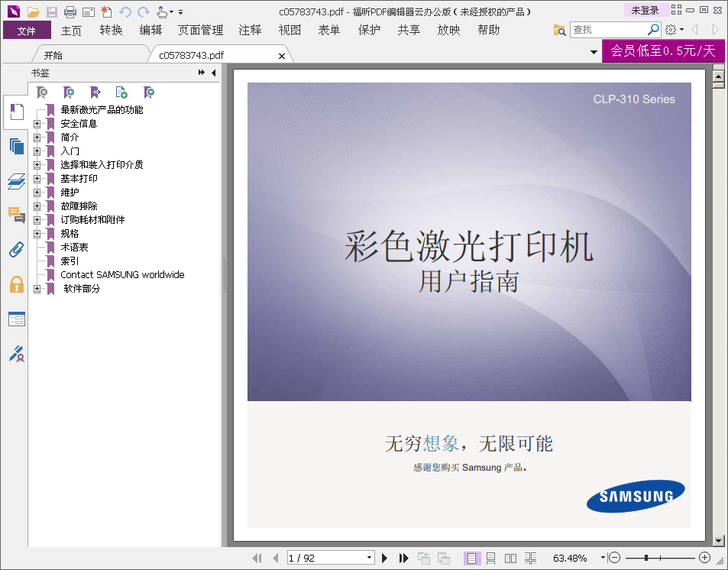
Task: Expand the 简介 bookmark
Action: coord(37,138)
